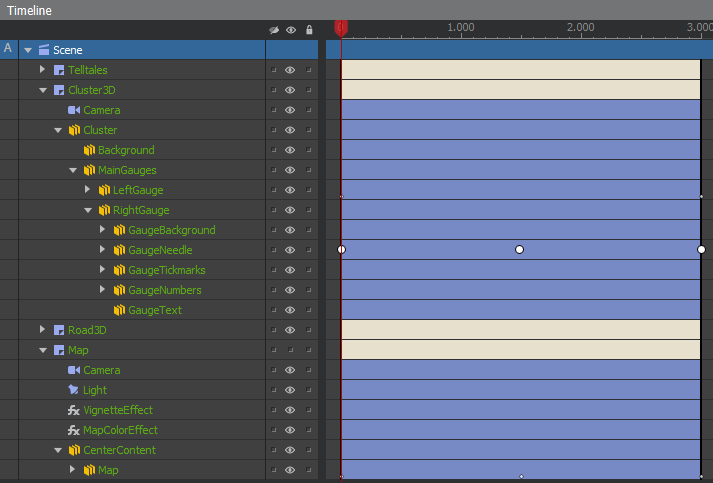Click the MapColorEffect fx icon
This screenshot has width=713, height=483.
(73, 430)
